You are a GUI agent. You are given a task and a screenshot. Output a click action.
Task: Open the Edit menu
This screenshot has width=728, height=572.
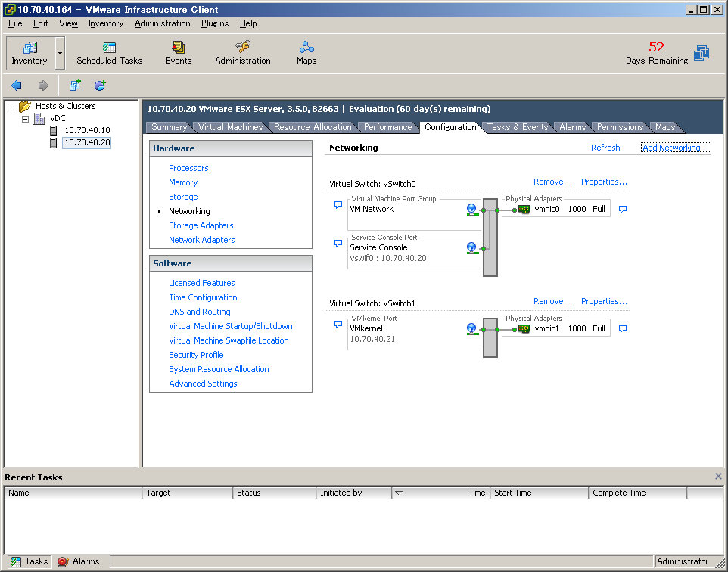point(40,23)
